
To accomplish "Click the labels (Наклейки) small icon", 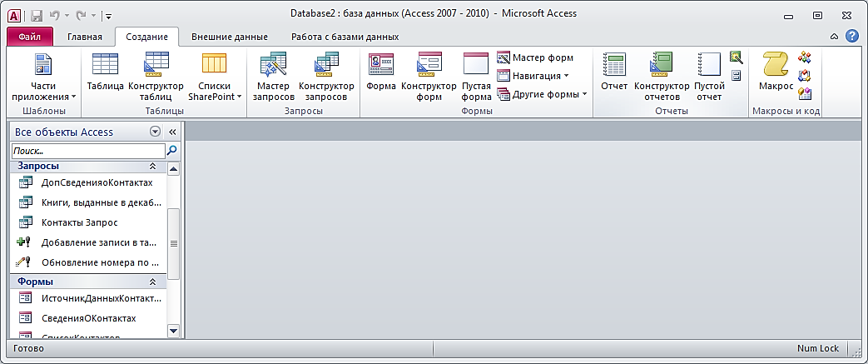I will [736, 75].
